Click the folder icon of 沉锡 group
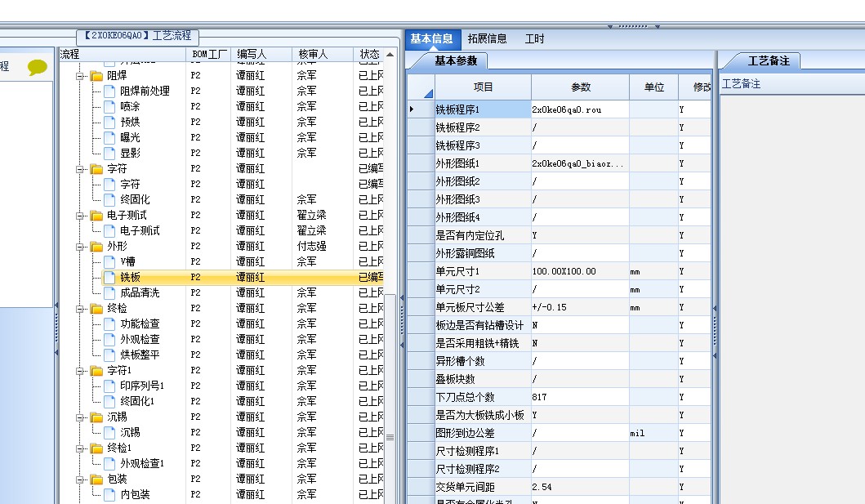Viewport: 865px width, 504px height. click(96, 417)
